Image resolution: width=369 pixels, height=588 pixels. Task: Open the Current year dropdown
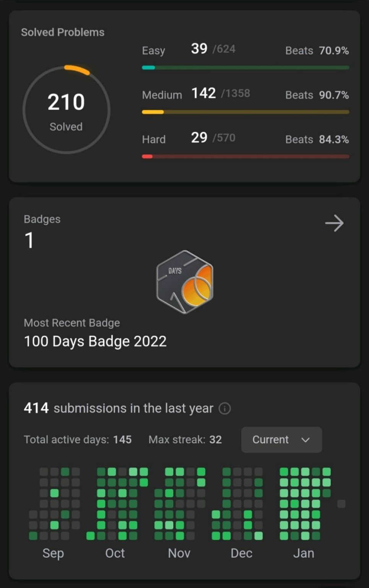click(281, 439)
